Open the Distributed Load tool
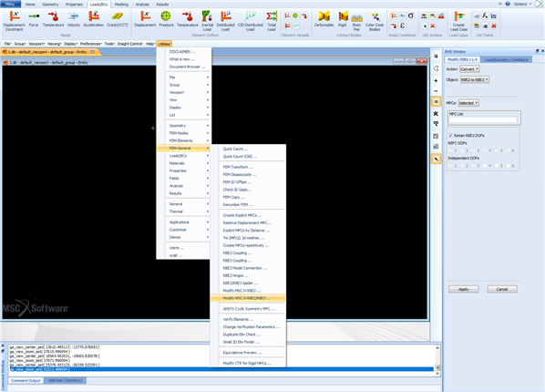 click(x=226, y=21)
